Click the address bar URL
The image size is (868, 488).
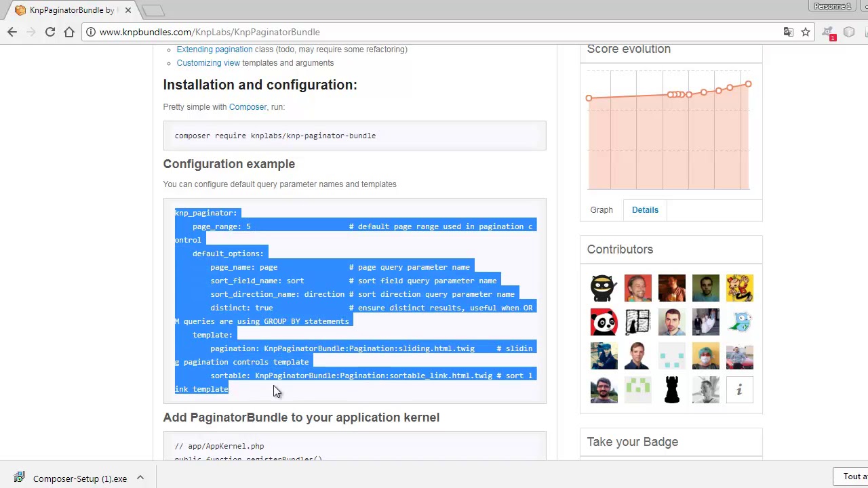(210, 32)
